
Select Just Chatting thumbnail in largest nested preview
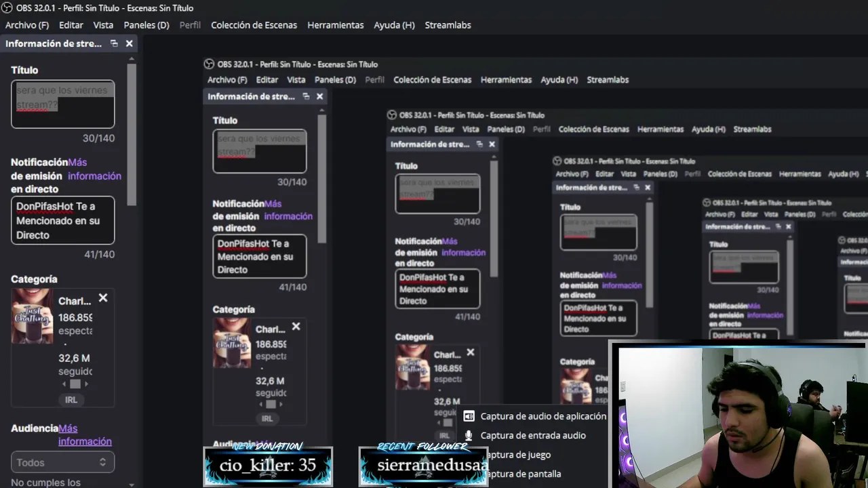[232, 342]
